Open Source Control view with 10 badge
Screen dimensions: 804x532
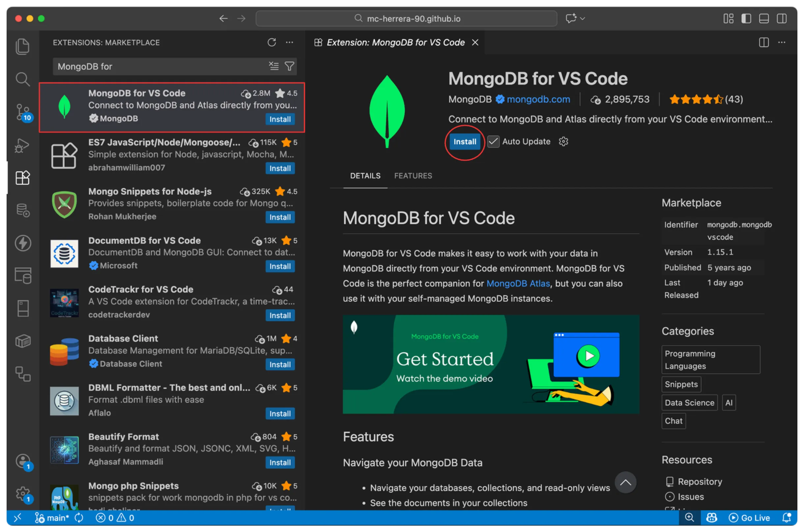point(22,112)
